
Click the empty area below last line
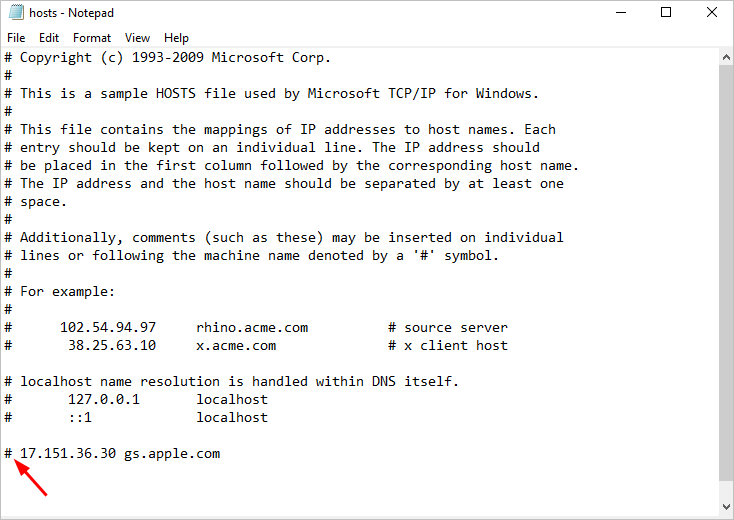tap(360, 489)
